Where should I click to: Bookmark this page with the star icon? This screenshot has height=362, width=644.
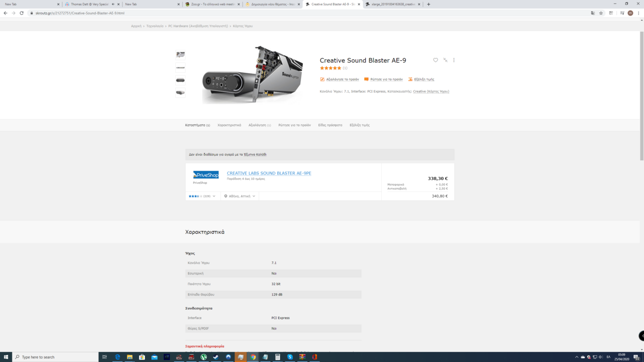coord(601,13)
